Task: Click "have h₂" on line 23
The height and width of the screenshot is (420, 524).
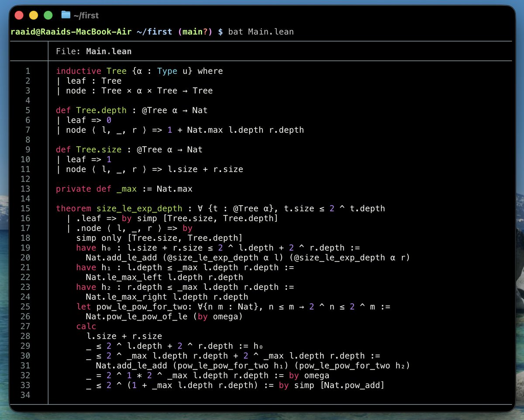Action: (x=93, y=287)
